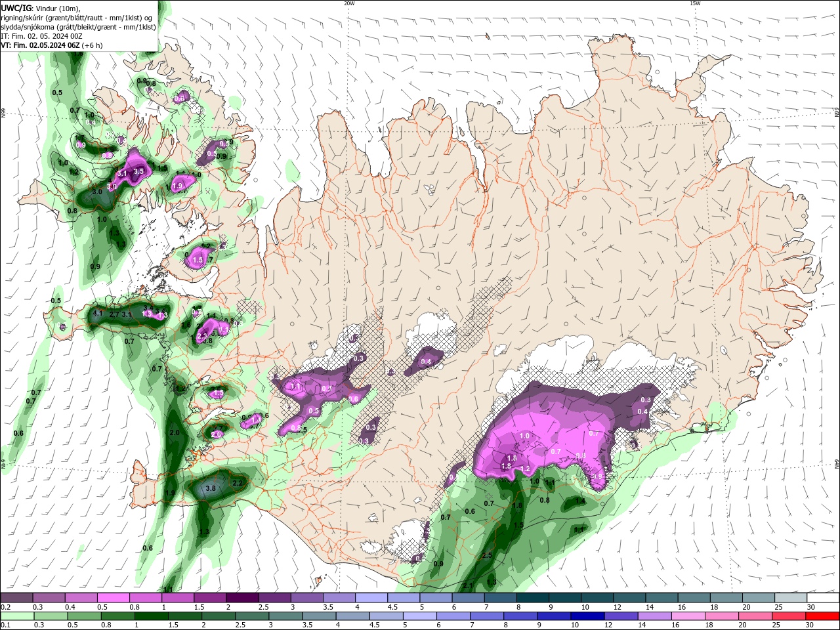
Task: Pick the snow scale swatch starting at 0.5
Action: pyautogui.click(x=113, y=598)
